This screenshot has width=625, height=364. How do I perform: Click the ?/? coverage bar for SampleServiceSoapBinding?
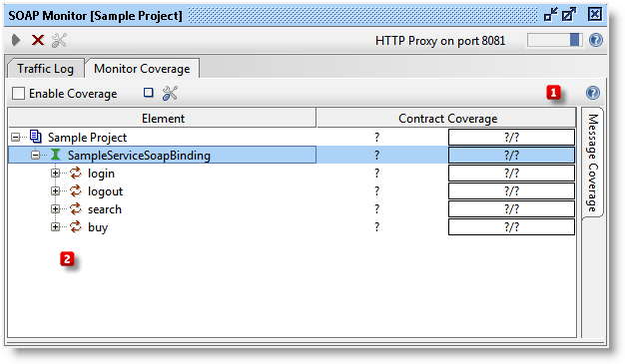511,155
